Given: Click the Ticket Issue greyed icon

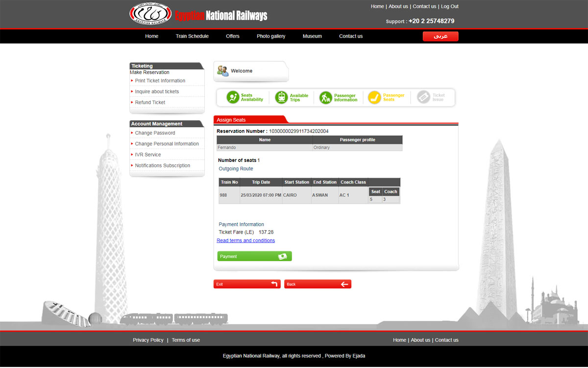Looking at the screenshot, I should pyautogui.click(x=423, y=97).
